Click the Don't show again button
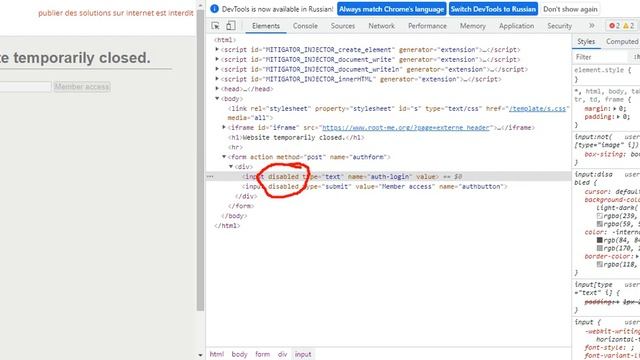The height and width of the screenshot is (360, 640). point(570,9)
